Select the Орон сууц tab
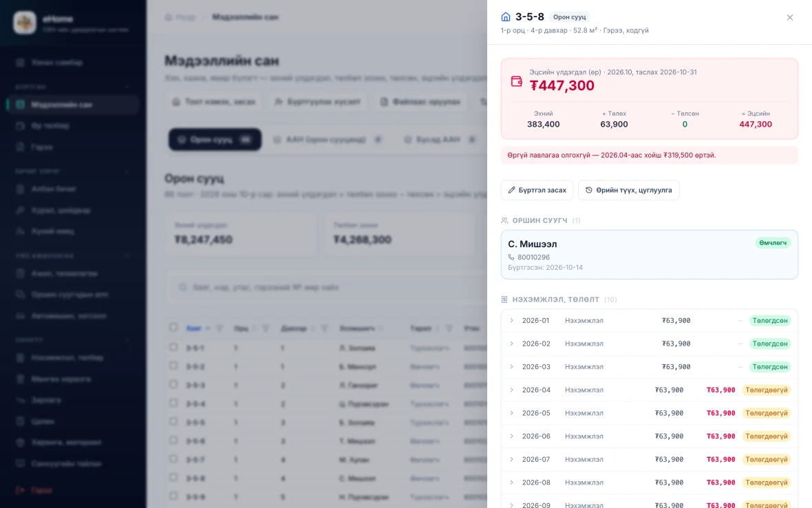 click(x=215, y=140)
